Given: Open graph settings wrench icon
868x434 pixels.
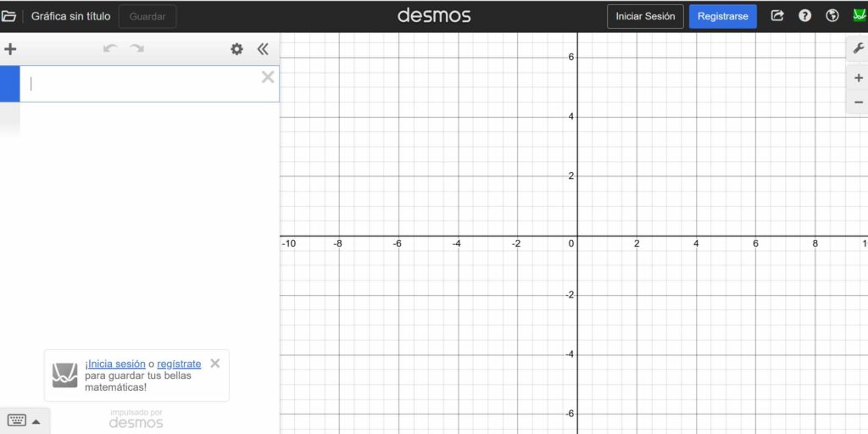Looking at the screenshot, I should (859, 49).
